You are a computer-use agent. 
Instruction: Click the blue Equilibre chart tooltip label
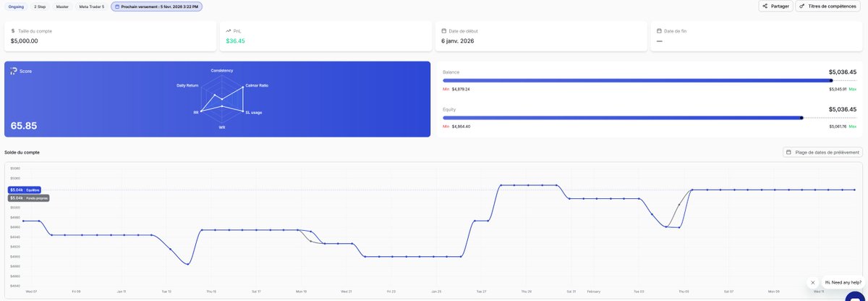[x=25, y=190]
